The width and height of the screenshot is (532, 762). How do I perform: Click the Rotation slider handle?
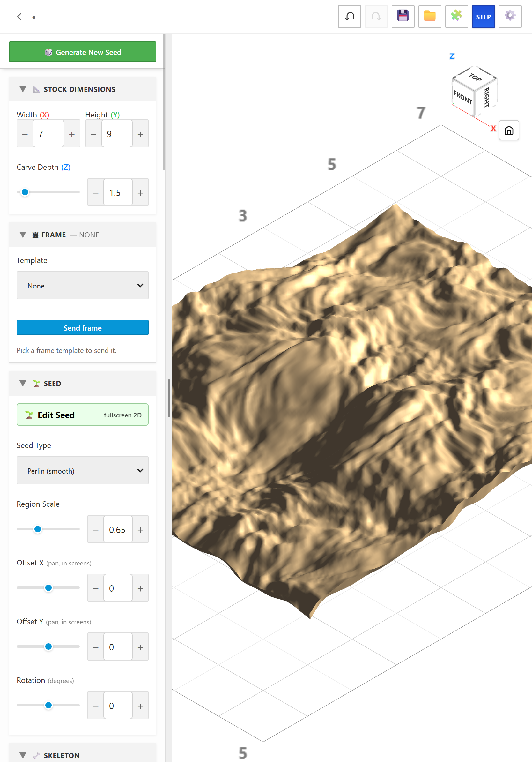pyautogui.click(x=48, y=705)
